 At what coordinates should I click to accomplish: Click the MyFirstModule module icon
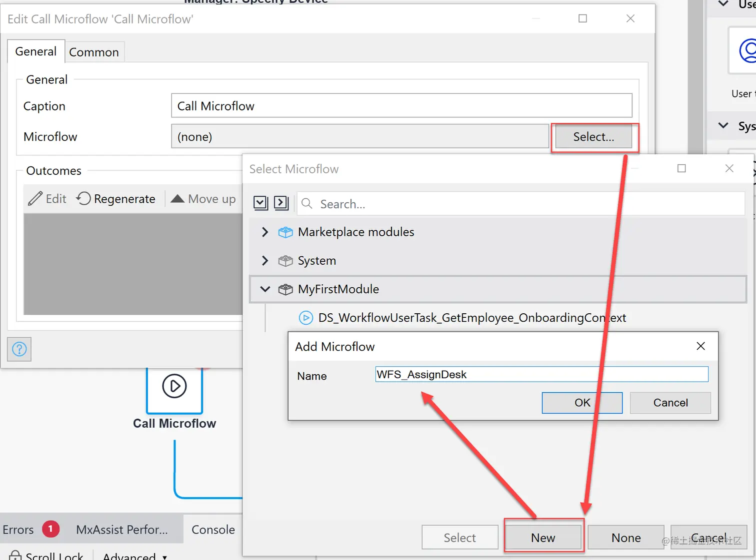[x=285, y=289]
